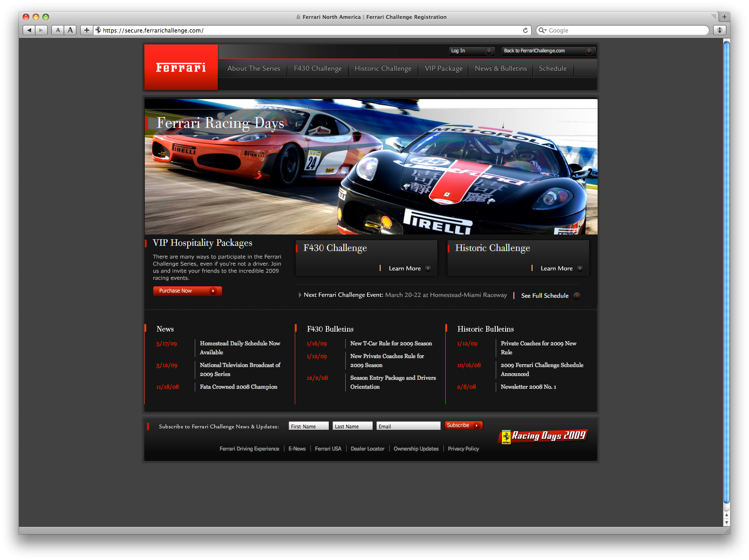This screenshot has height=560, width=749.
Task: Decrease text size with small A button
Action: point(58,30)
